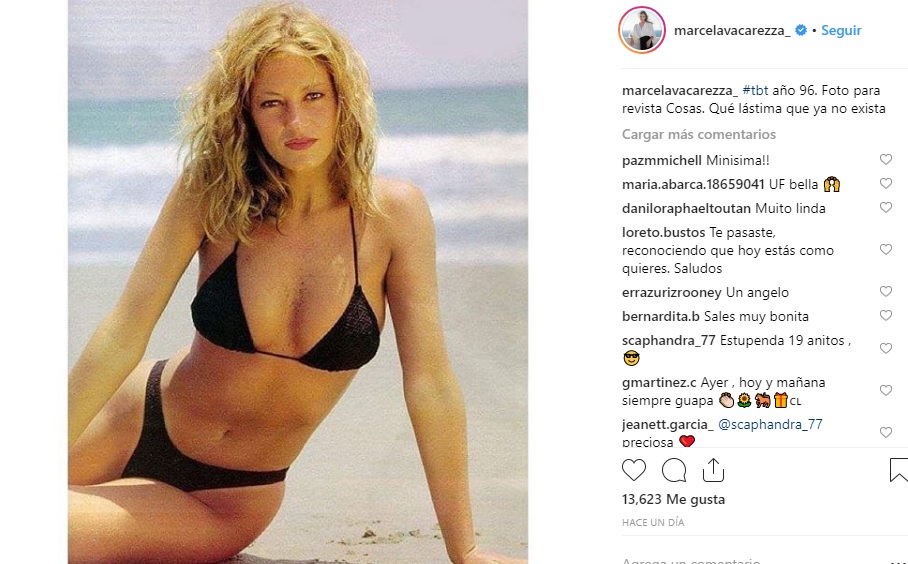Viewport: 908px width, 564px height.
Task: Like loreto.bustos's comment heart
Action: point(885,249)
